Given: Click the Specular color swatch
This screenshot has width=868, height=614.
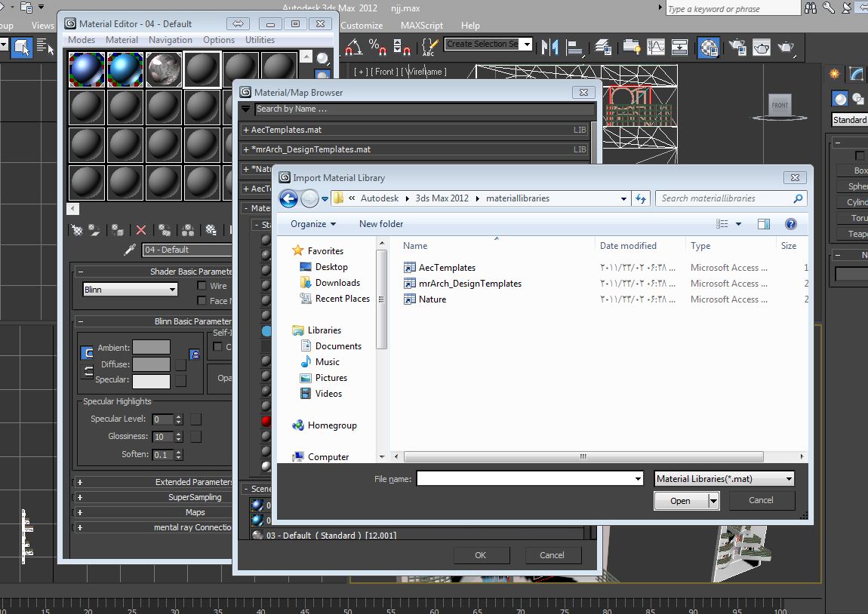Looking at the screenshot, I should pyautogui.click(x=152, y=381).
